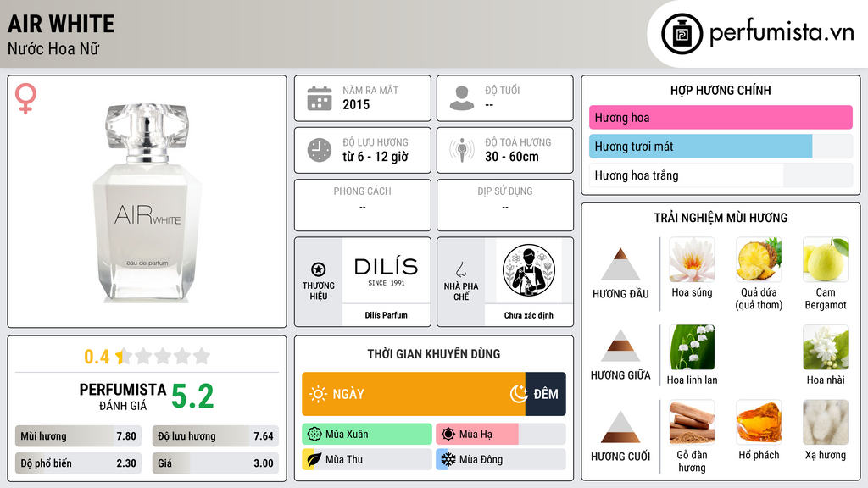
Task: Click the orange Ngày day usage bar
Action: pyautogui.click(x=414, y=394)
